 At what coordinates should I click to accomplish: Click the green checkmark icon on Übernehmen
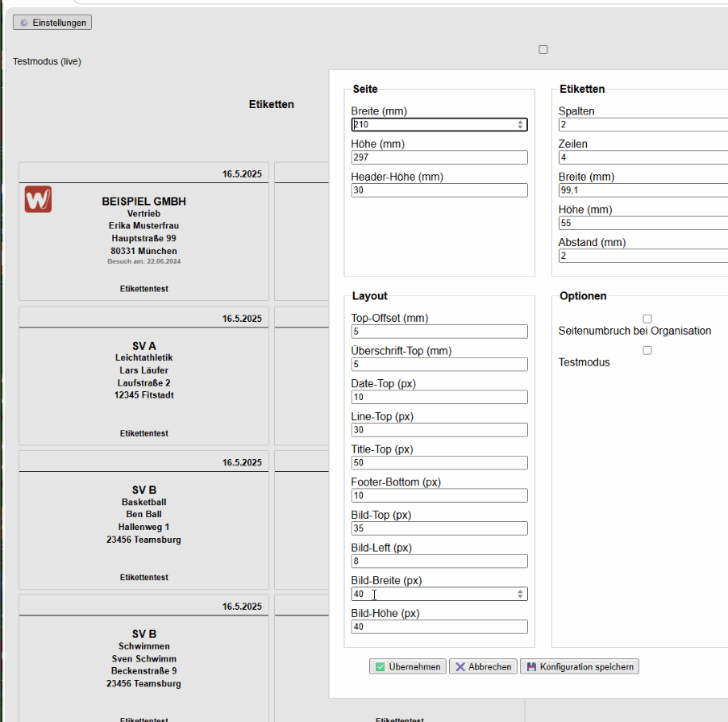point(381,667)
